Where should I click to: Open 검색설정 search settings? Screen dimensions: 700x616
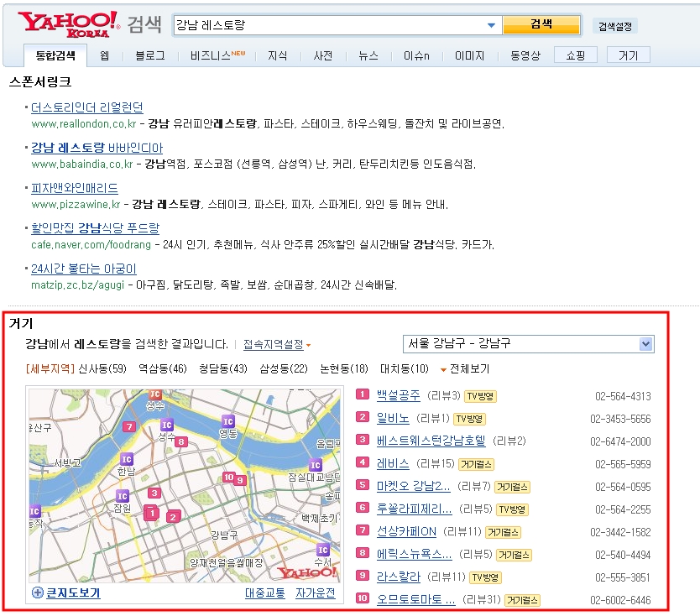pyautogui.click(x=615, y=26)
